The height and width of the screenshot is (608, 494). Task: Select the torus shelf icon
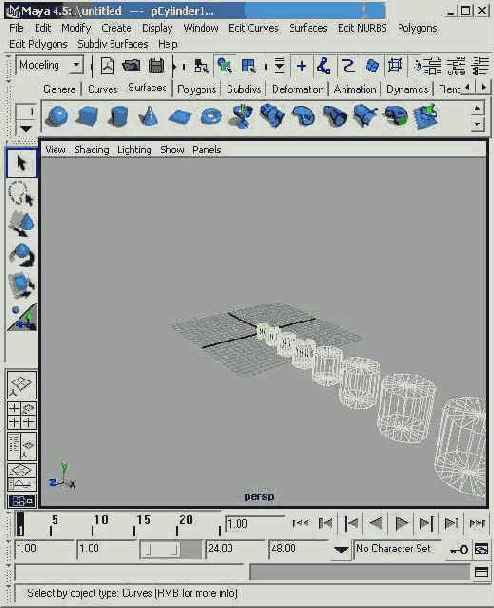click(x=211, y=116)
